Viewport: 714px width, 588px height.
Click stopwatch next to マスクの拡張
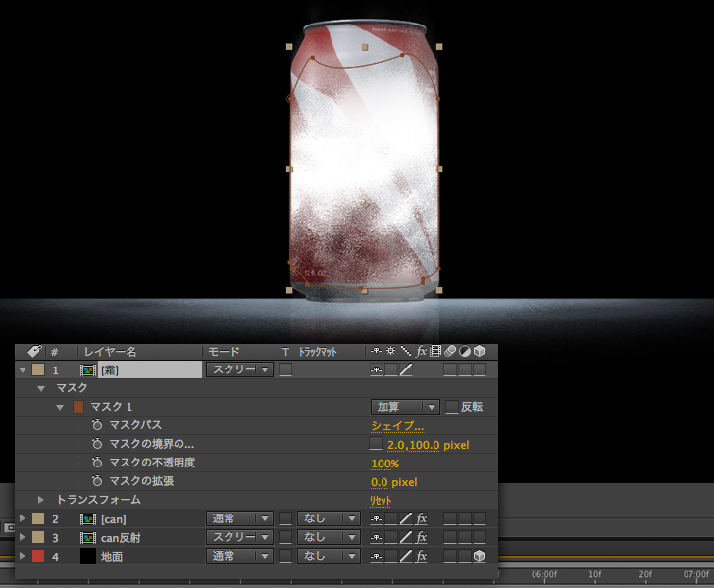click(x=97, y=481)
